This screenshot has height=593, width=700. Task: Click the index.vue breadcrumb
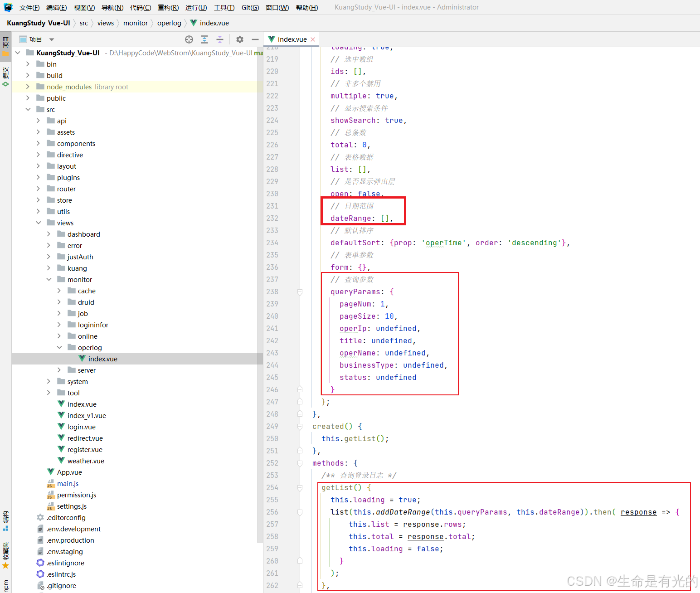[x=209, y=23]
